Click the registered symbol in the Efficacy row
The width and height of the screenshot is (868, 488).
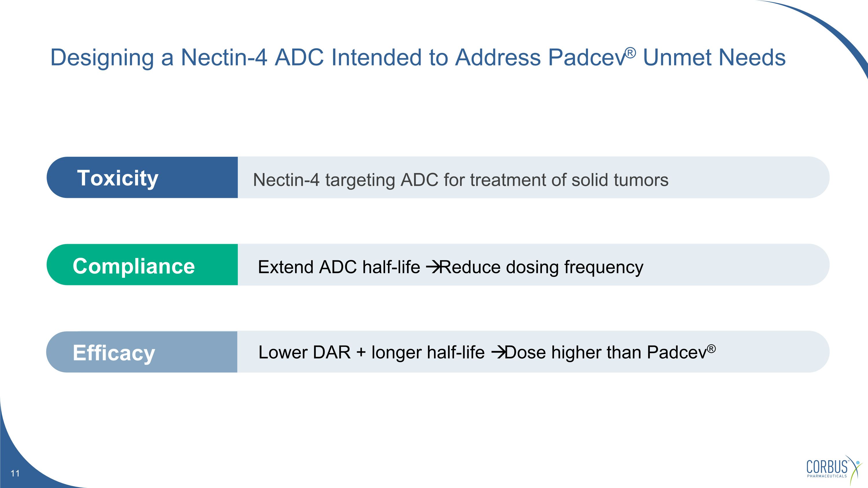tap(711, 349)
